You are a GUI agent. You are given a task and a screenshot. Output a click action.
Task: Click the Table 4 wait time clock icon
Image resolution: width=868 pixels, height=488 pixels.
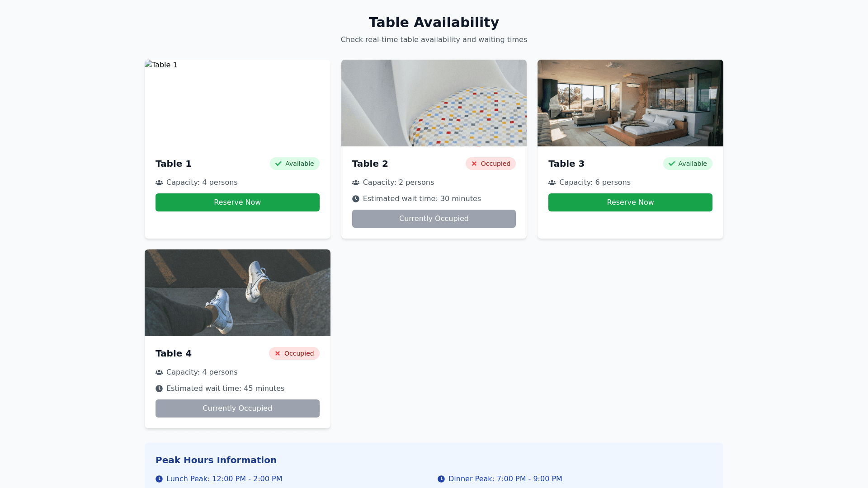(159, 389)
